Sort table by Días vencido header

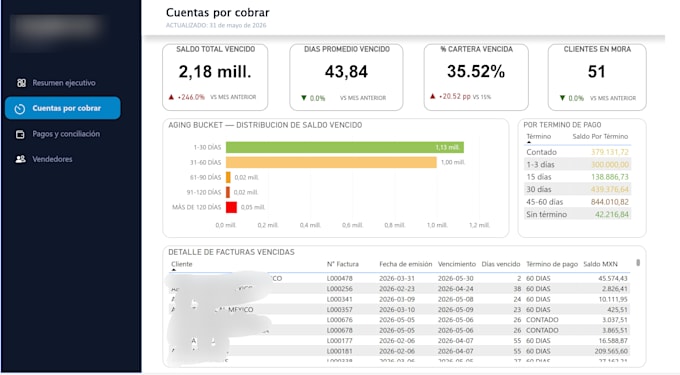[x=501, y=264]
